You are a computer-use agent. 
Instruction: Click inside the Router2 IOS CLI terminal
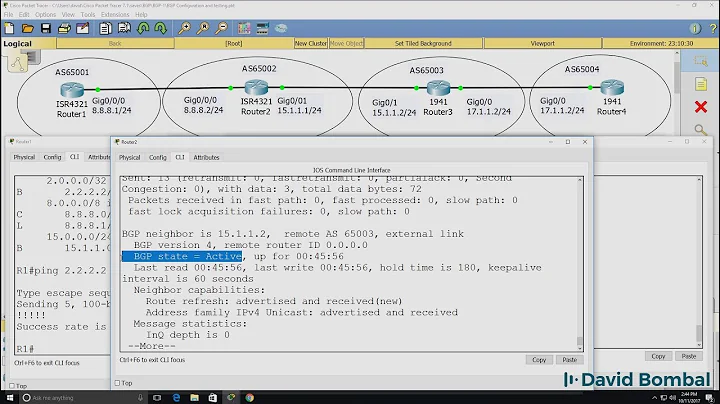click(349, 263)
